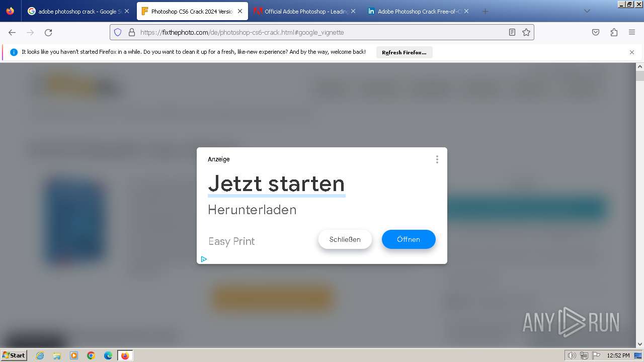
Task: Click the volume speaker tray icon
Action: (x=572, y=355)
